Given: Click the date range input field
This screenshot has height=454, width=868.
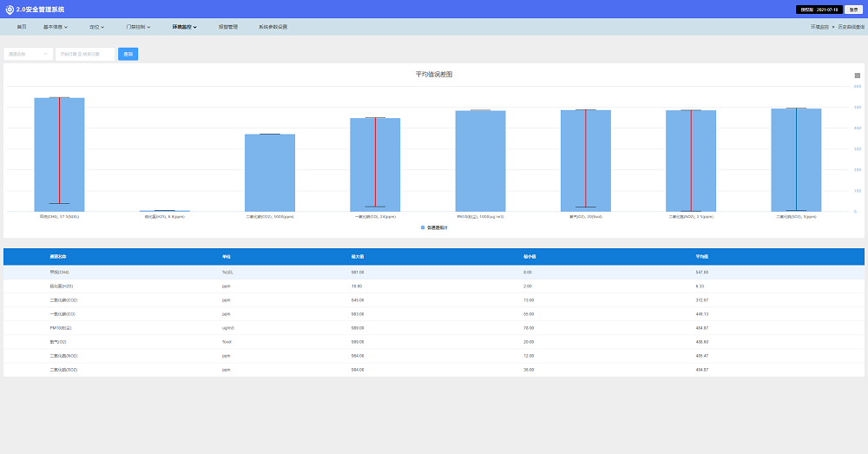Looking at the screenshot, I should [85, 54].
